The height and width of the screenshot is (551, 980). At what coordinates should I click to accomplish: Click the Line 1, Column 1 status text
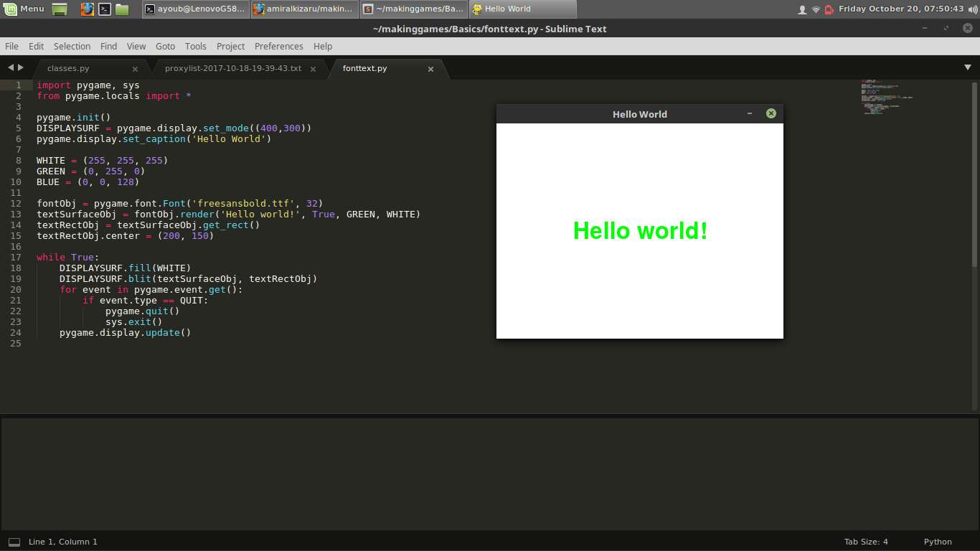click(x=63, y=542)
